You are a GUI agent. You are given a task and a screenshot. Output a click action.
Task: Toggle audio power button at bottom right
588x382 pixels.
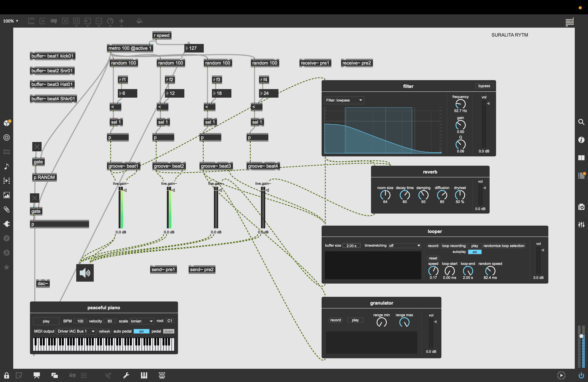pos(581,376)
